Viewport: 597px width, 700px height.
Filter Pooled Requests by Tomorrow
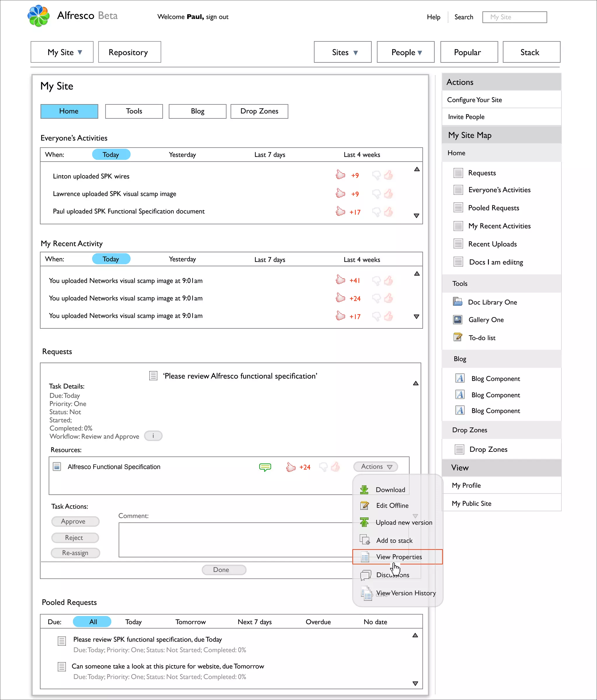click(191, 622)
